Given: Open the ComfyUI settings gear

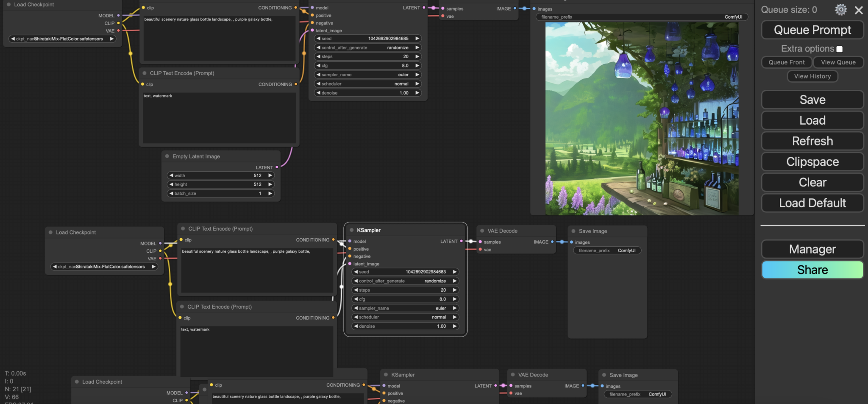Looking at the screenshot, I should (x=840, y=10).
